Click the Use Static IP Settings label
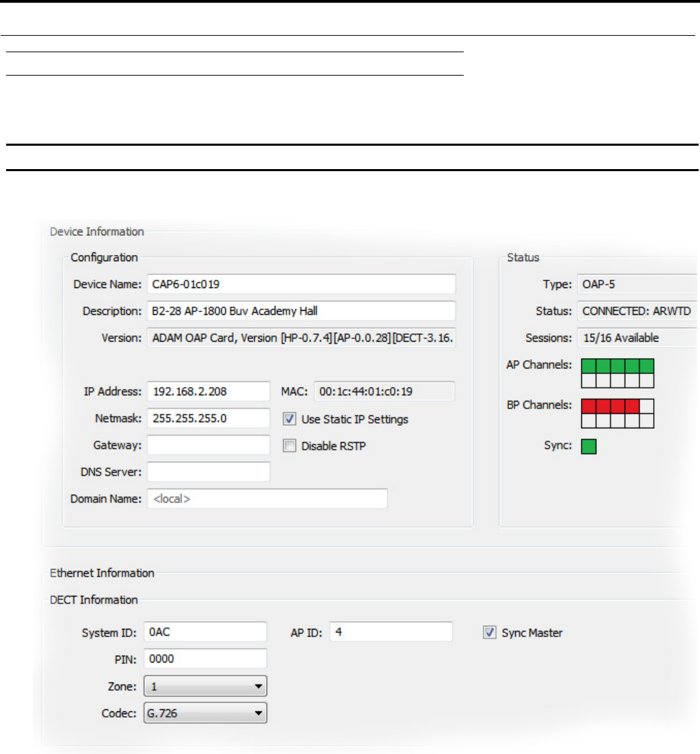 tap(354, 419)
